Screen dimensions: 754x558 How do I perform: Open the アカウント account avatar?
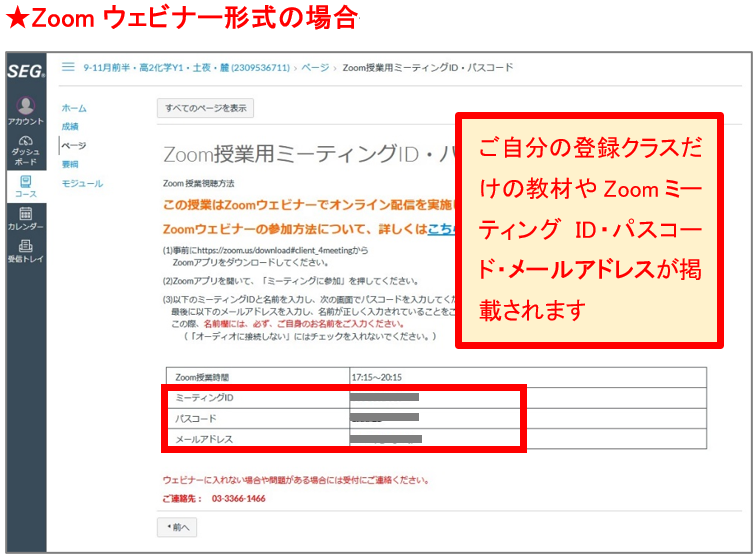coord(25,107)
